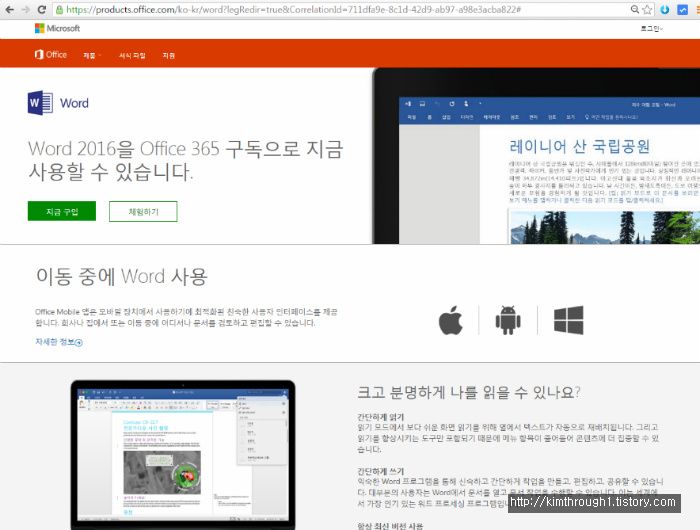The height and width of the screenshot is (530, 700).
Task: Click the Word 2016을 Office 365 headline
Action: click(x=185, y=160)
